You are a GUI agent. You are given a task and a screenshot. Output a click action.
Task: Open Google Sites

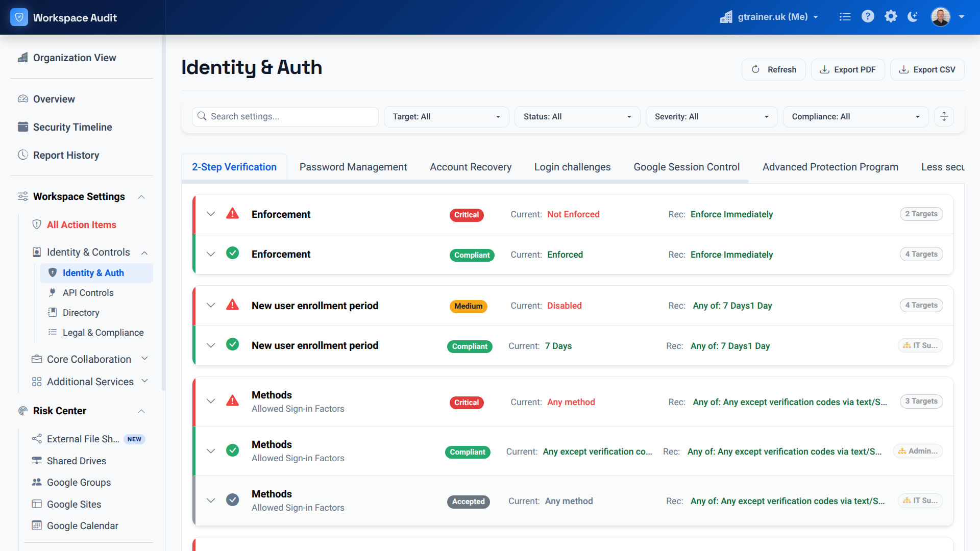[x=73, y=504]
